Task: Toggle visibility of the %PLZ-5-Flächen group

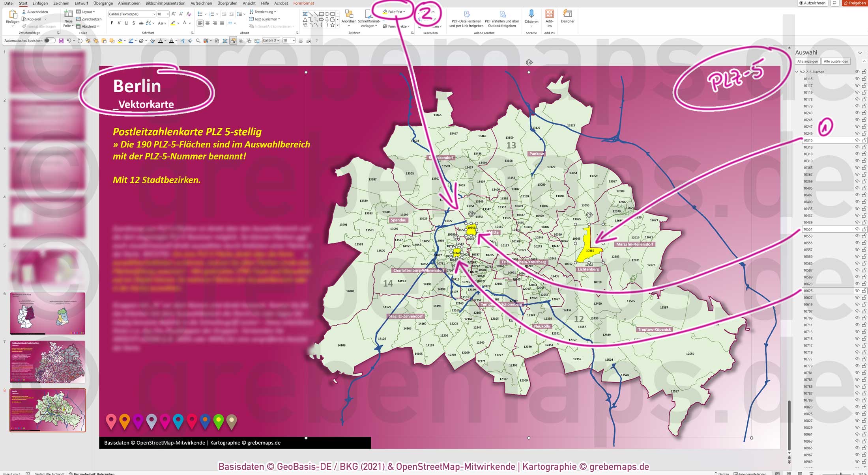Action: pos(857,72)
